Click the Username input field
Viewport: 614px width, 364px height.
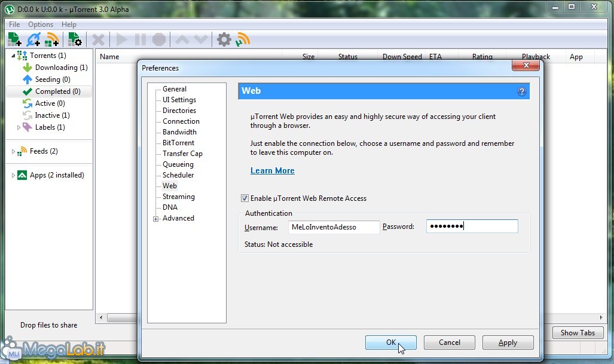334,227
